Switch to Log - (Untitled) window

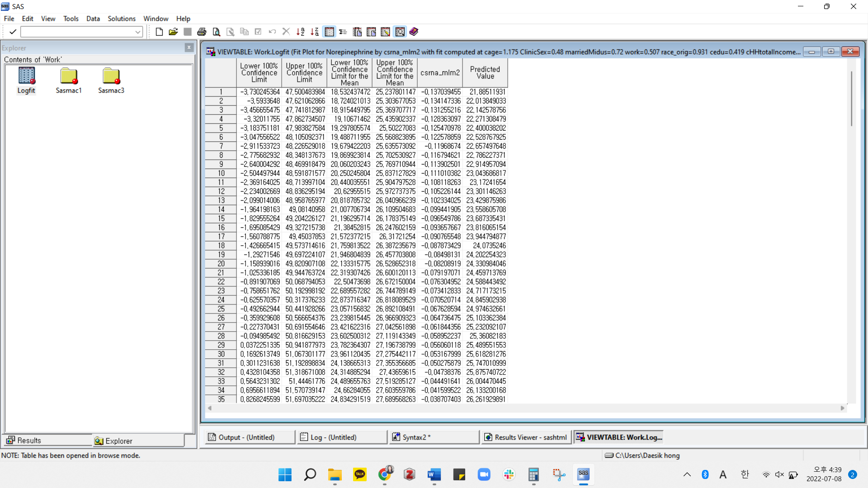pyautogui.click(x=333, y=437)
